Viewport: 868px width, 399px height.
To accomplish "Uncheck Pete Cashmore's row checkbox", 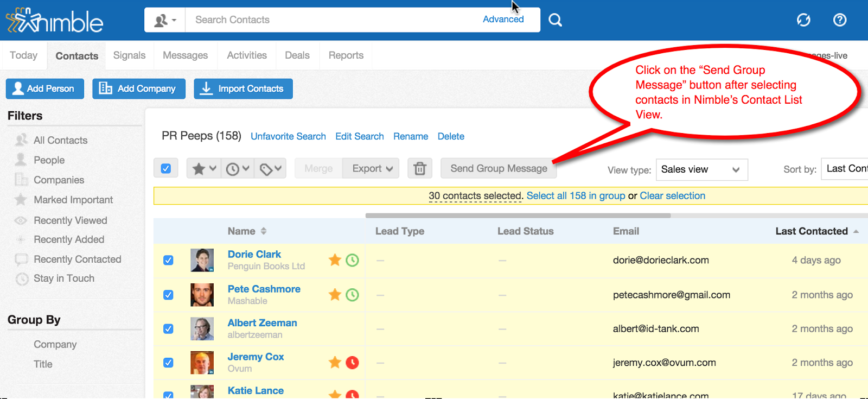I will [168, 295].
